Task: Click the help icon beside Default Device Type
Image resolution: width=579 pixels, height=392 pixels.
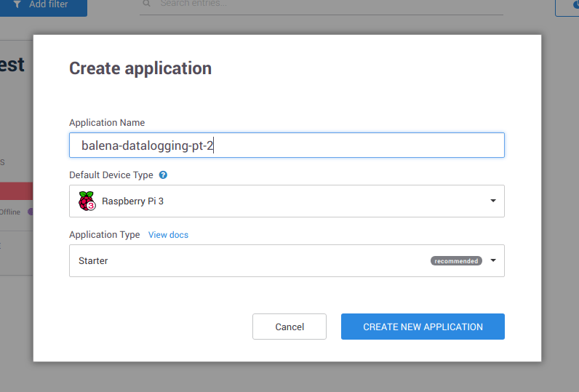Action: click(163, 175)
